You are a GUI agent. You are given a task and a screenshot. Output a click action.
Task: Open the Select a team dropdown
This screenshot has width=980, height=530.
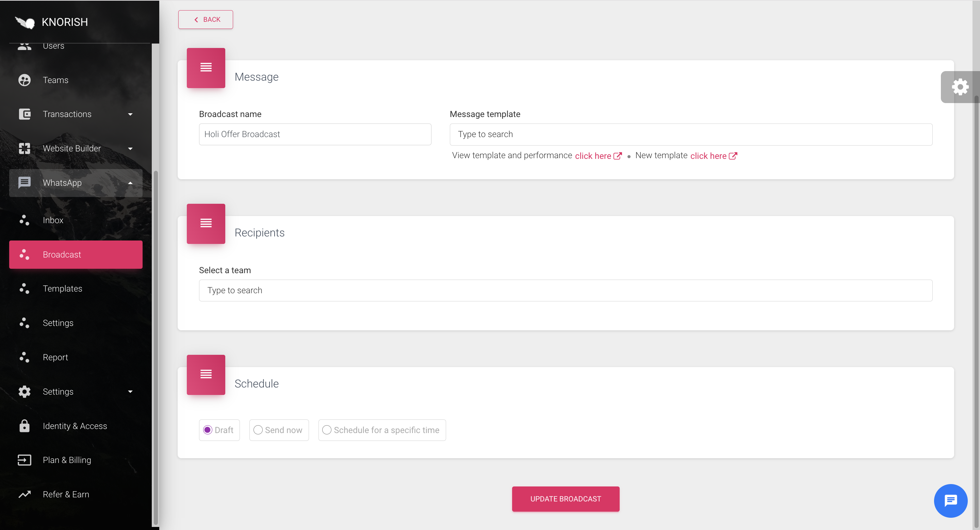565,291
